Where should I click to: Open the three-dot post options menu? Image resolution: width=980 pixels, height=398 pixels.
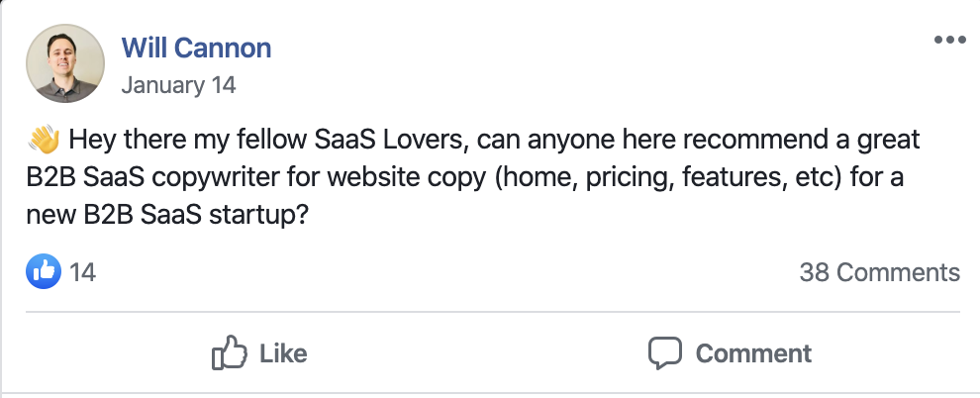pyautogui.click(x=949, y=40)
